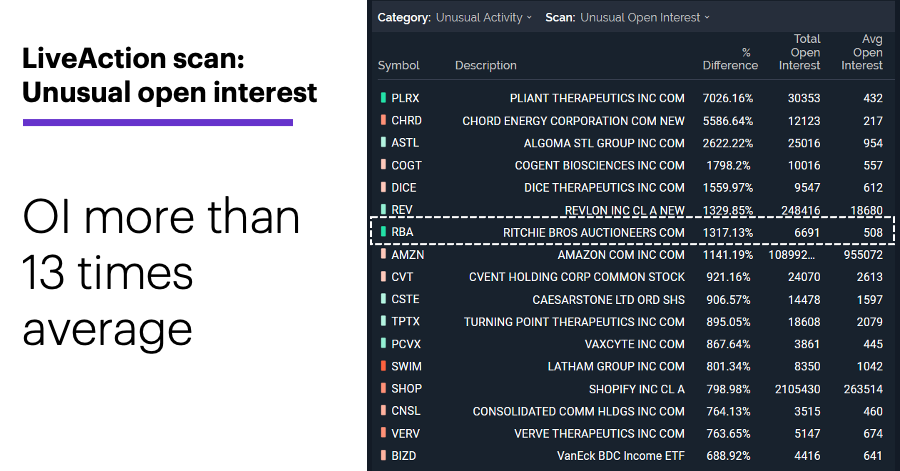Click the Total Open Interest column header

800,52
